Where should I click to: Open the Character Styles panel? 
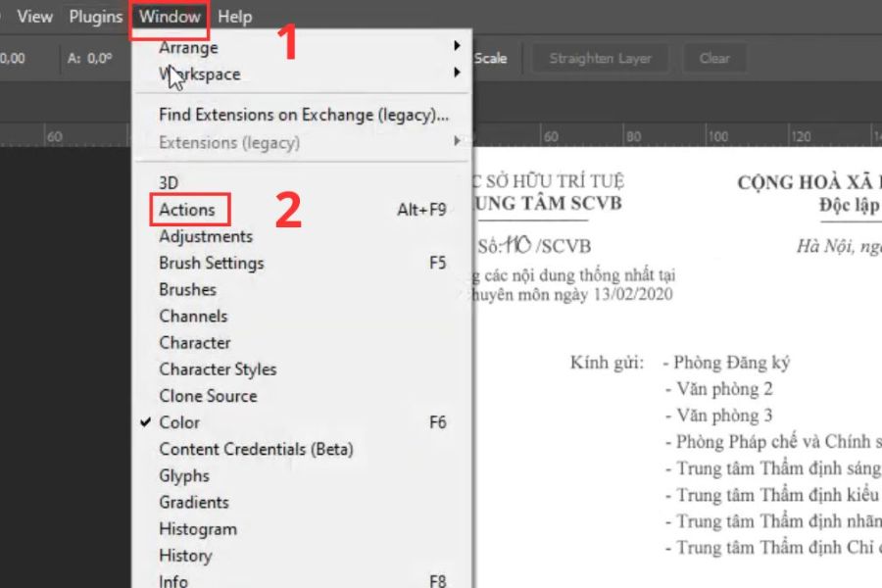[x=218, y=369]
